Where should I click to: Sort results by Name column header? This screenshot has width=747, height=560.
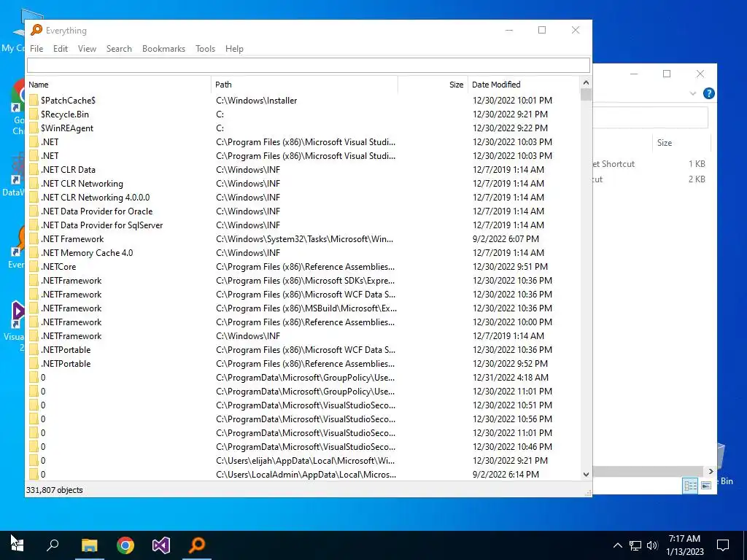(x=118, y=85)
